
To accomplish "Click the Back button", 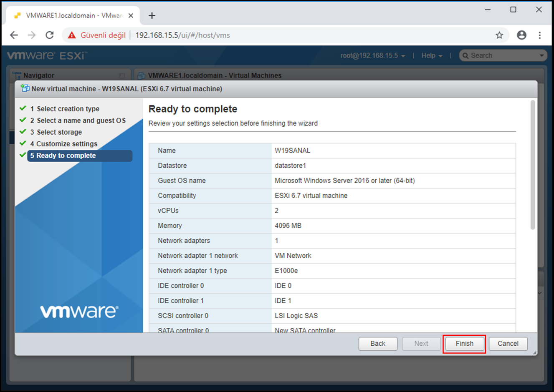I will point(378,344).
